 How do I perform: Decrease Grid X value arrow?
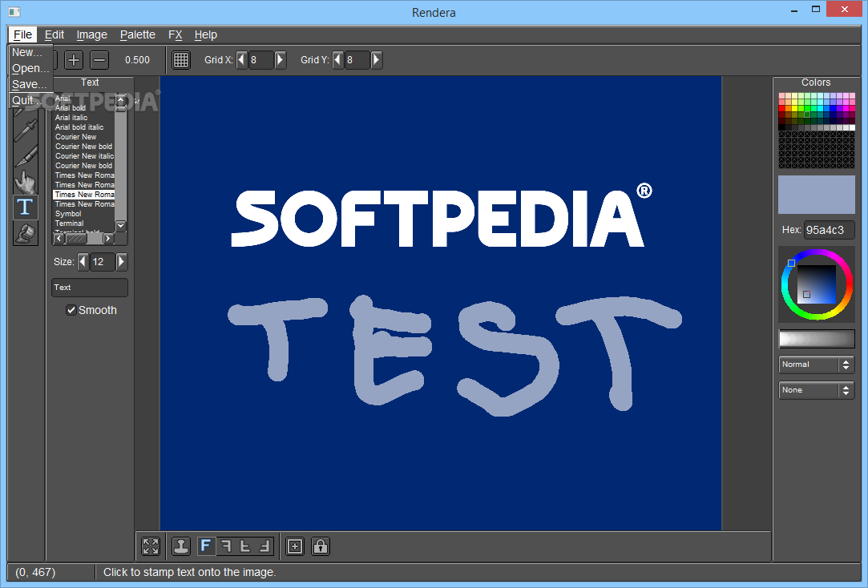click(x=242, y=60)
